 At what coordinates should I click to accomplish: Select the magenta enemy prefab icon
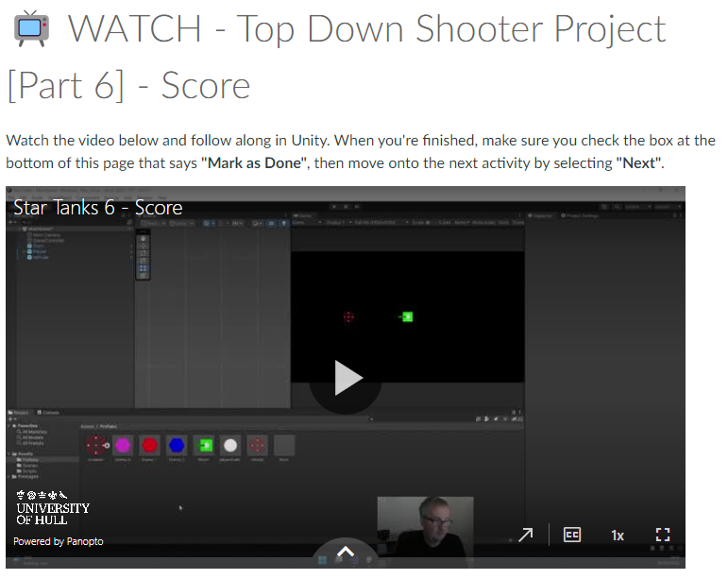123,445
